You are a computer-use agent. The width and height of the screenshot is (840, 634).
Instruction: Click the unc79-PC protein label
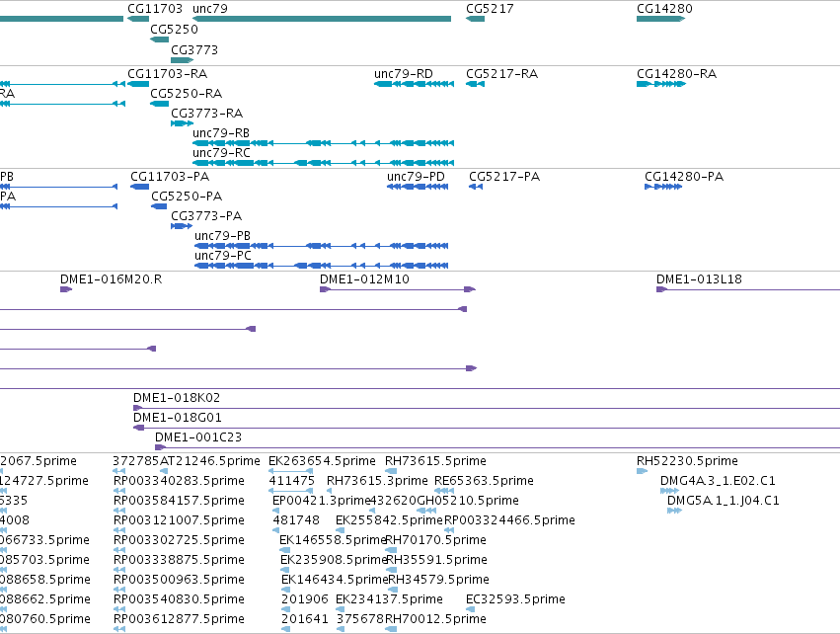click(x=223, y=255)
